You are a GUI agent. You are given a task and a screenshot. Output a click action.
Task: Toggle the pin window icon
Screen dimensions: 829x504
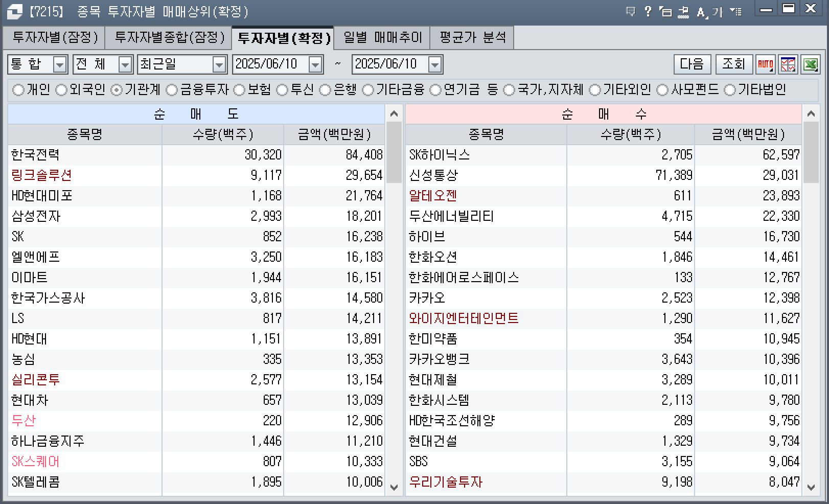point(683,12)
